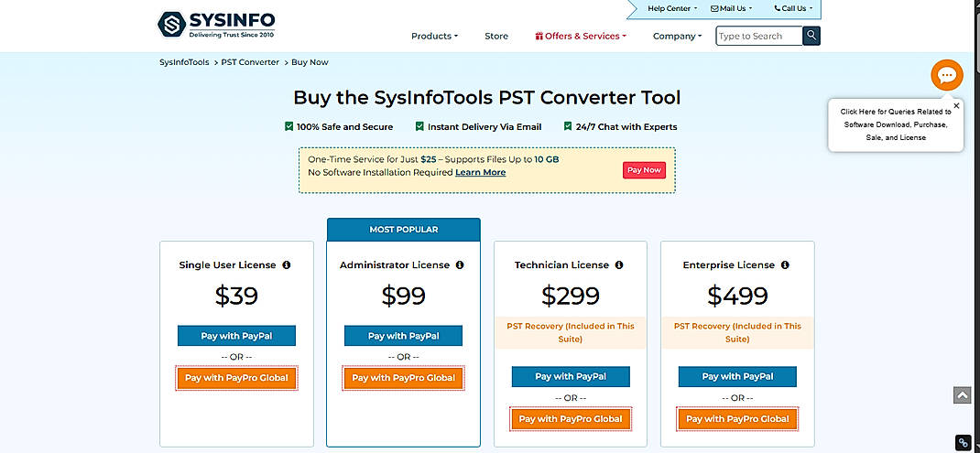Click the green check by 24/7 Chat with Experts
The width and height of the screenshot is (980, 453).
coord(568,126)
